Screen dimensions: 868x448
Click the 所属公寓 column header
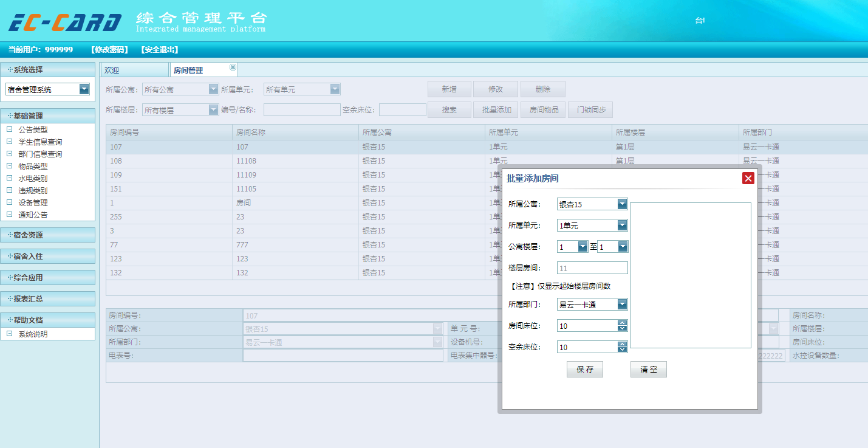422,132
